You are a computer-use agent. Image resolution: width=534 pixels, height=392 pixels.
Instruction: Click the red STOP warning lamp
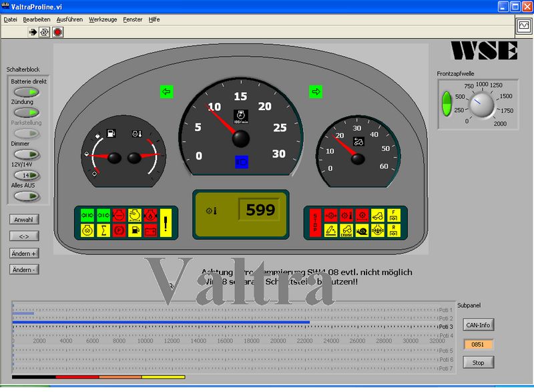click(x=315, y=223)
